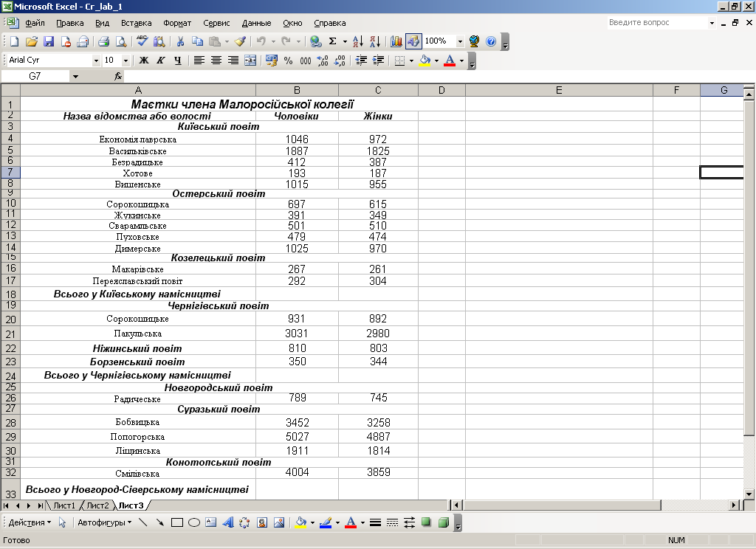Viewport: 756px width, 549px height.
Task: Save the workbook with the floppy disk icon
Action: tap(49, 41)
